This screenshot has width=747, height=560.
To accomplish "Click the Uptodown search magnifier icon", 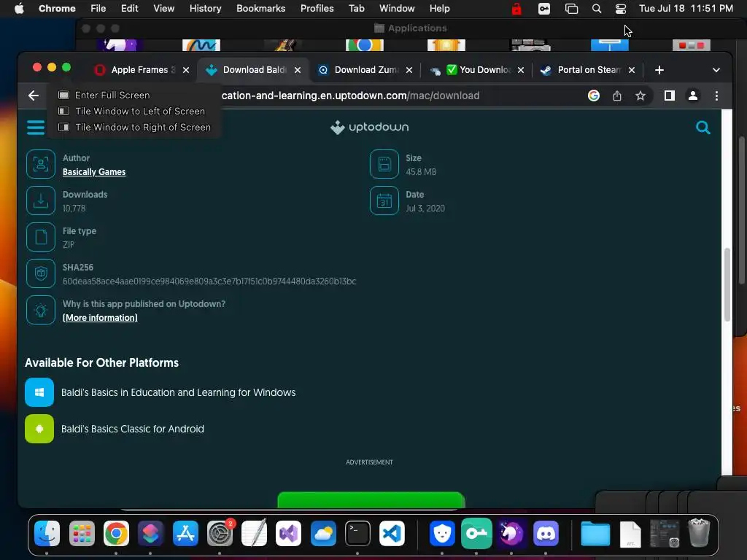I will [703, 127].
